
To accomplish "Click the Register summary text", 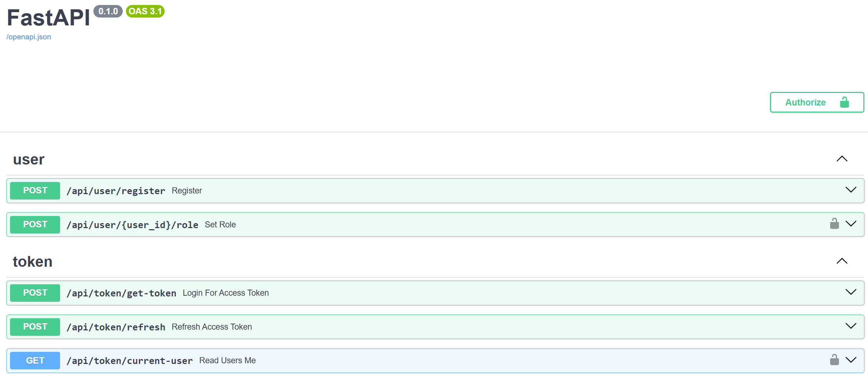I will coord(187,191).
